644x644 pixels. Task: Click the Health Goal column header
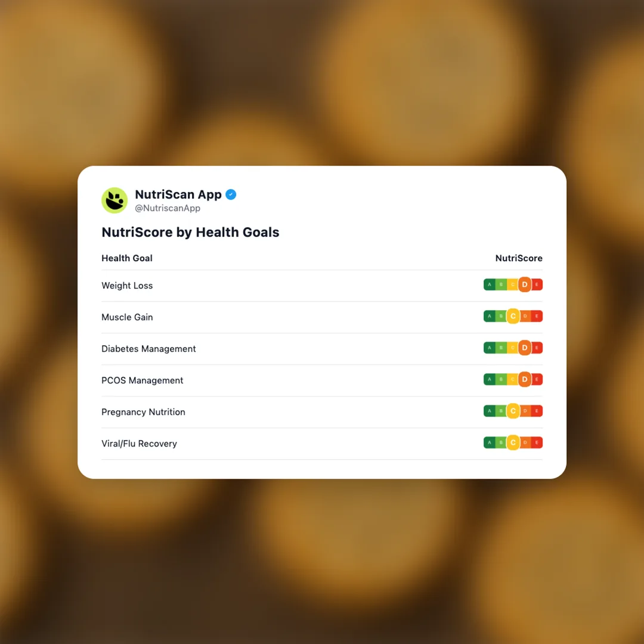click(127, 258)
